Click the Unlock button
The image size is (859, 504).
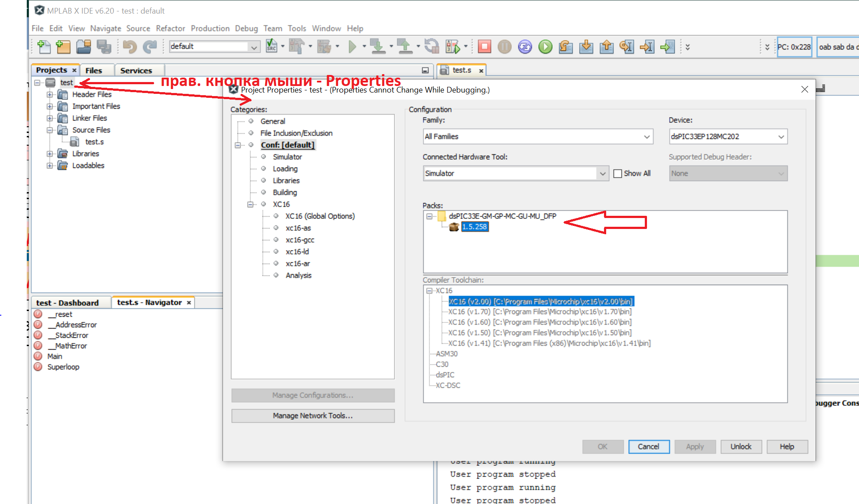(741, 447)
